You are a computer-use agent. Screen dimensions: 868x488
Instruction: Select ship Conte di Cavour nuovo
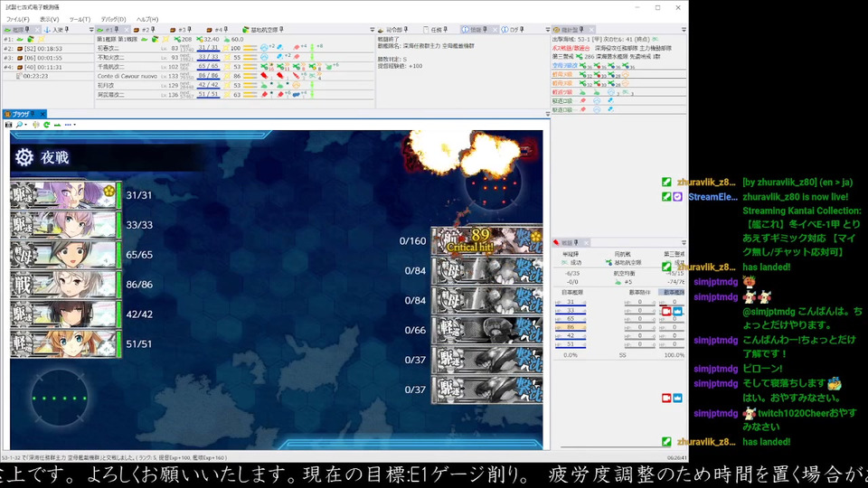pyautogui.click(x=127, y=76)
